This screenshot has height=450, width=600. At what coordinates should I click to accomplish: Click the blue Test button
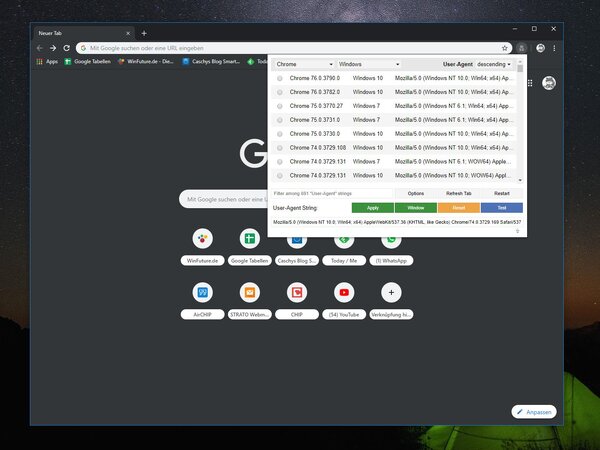(x=502, y=208)
